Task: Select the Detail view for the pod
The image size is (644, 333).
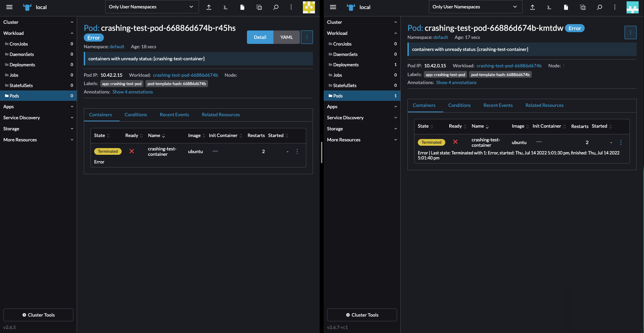Action: pyautogui.click(x=260, y=37)
